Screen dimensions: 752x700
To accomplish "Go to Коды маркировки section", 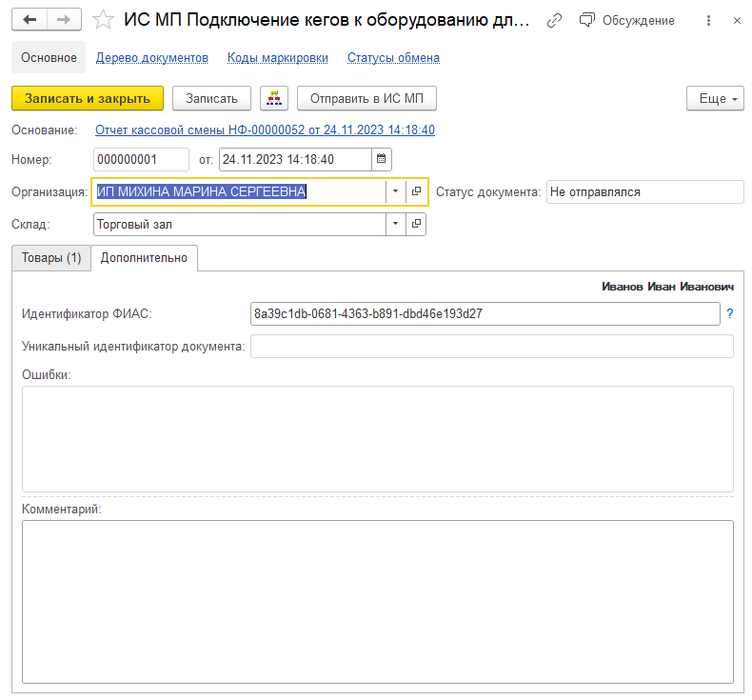I will tap(277, 57).
